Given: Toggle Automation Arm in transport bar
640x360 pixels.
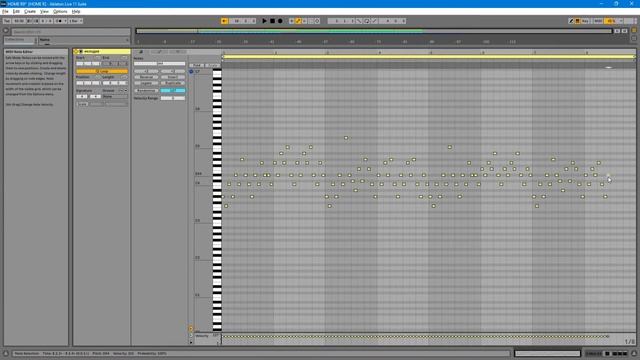Looking at the screenshot, I should (x=298, y=21).
